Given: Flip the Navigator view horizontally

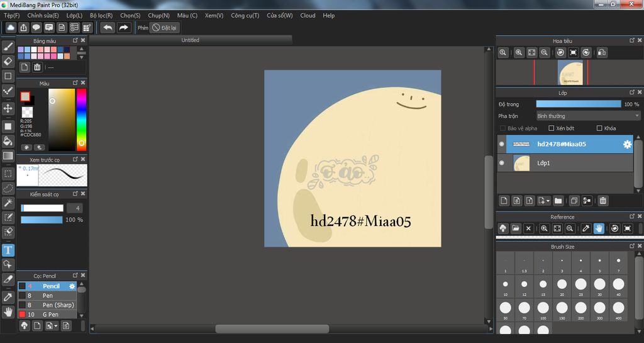Looking at the screenshot, I should click(602, 53).
